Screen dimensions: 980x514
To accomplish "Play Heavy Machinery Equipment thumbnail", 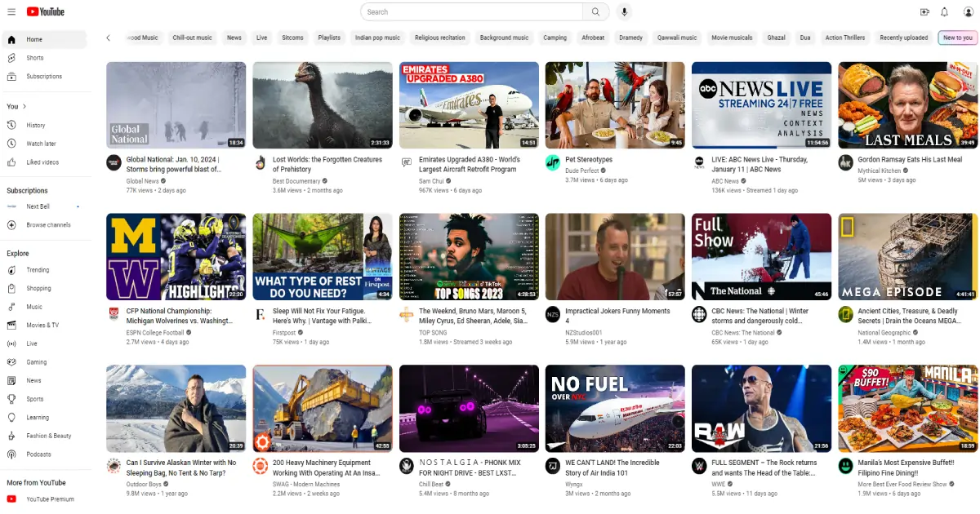I will (323, 408).
